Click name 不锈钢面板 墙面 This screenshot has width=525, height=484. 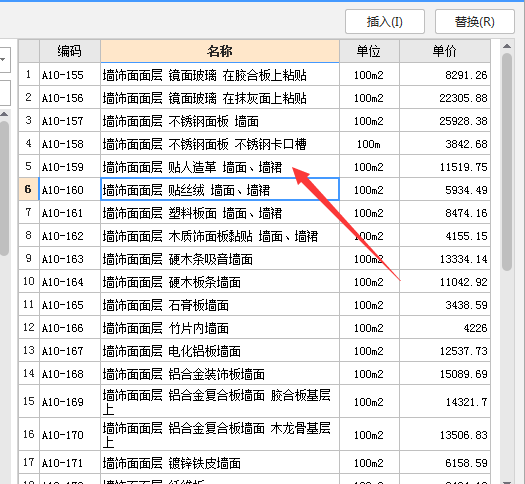(x=220, y=120)
